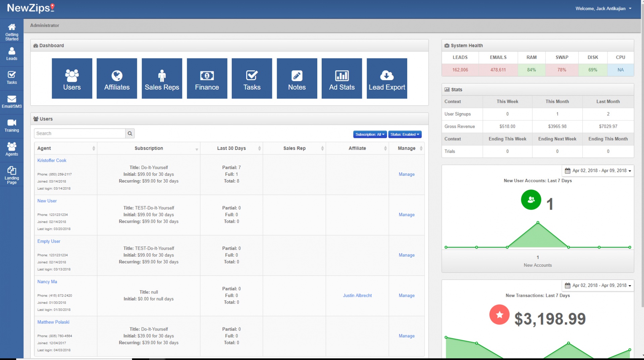The width and height of the screenshot is (644, 360).
Task: Click Manage for Empty User row
Action: coord(407,255)
